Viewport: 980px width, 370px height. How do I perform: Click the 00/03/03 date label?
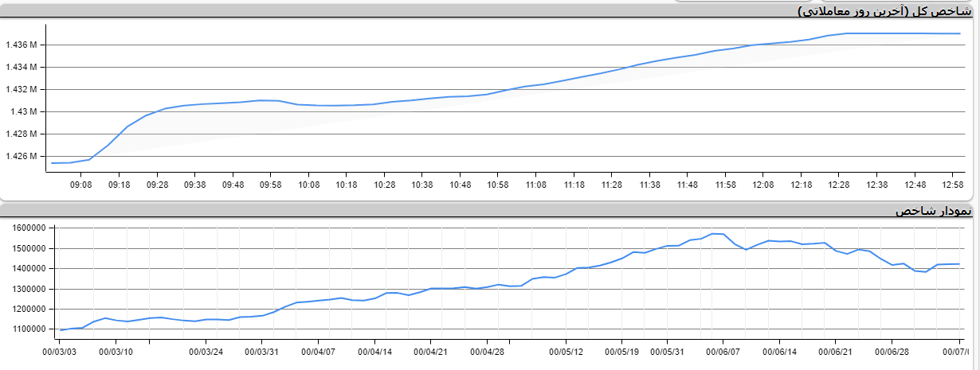point(60,351)
